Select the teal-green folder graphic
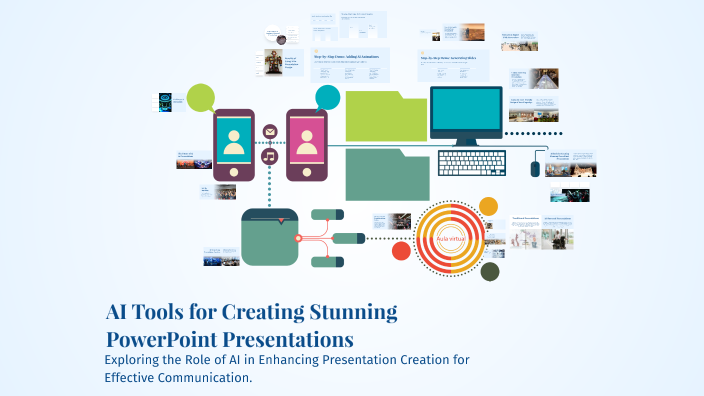The width and height of the screenshot is (704, 396). click(x=387, y=175)
